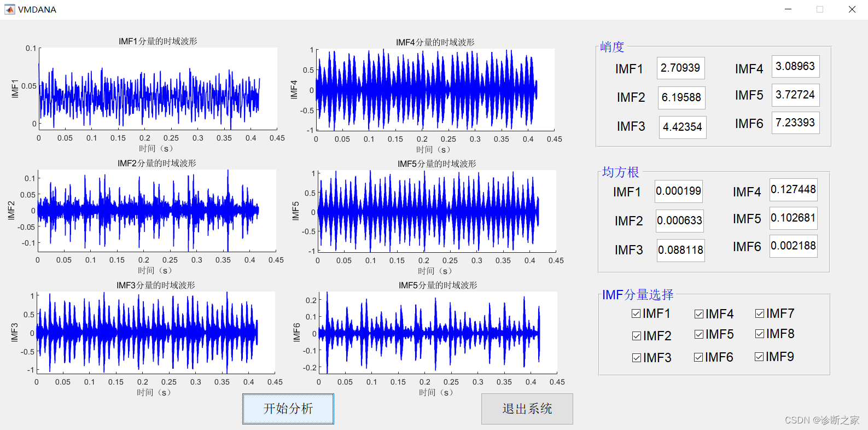Viewport: 868px width, 430px height.
Task: Select the RMS IMF4 field 0.127448
Action: tap(794, 190)
